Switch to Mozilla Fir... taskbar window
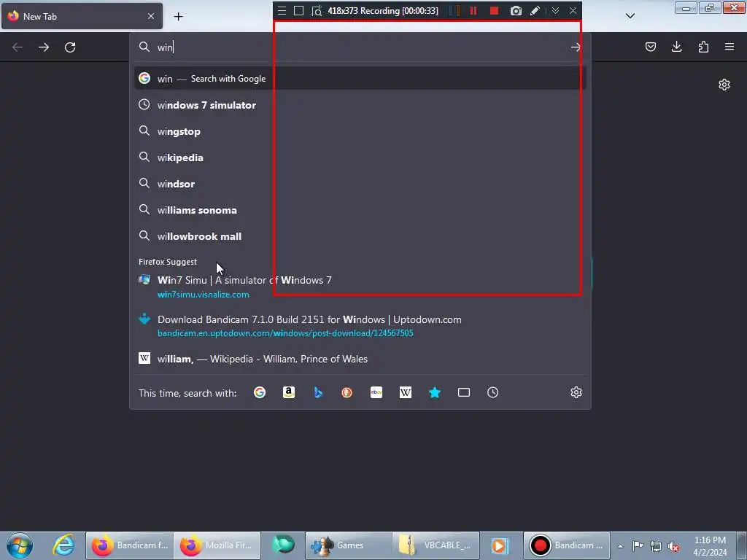 (x=217, y=545)
